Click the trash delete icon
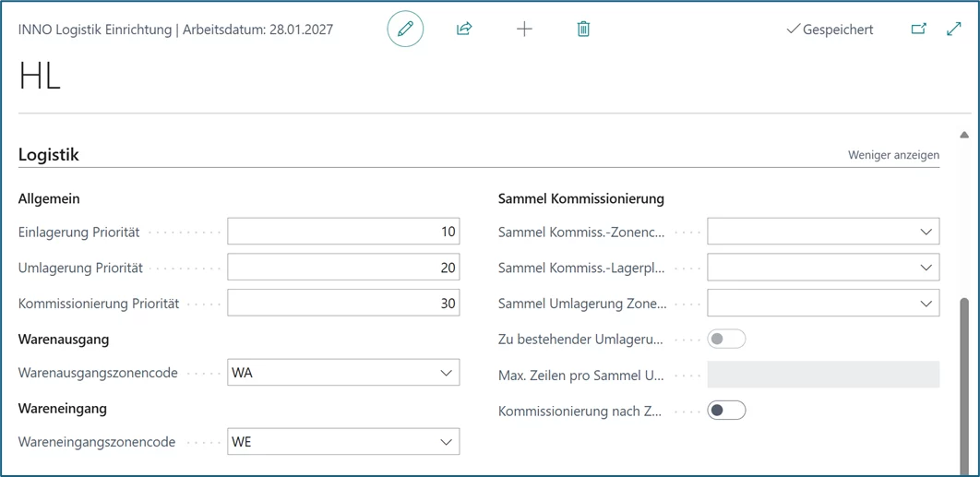This screenshot has width=980, height=477. [x=583, y=30]
